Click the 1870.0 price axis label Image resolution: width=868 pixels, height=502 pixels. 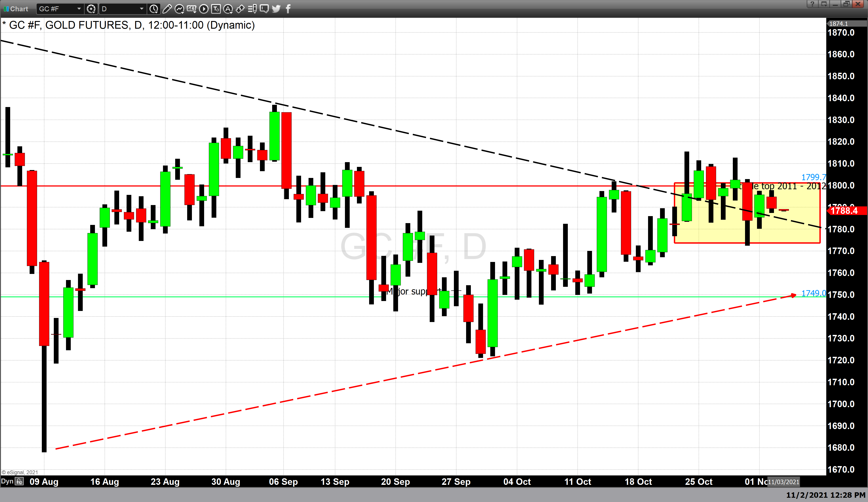841,33
